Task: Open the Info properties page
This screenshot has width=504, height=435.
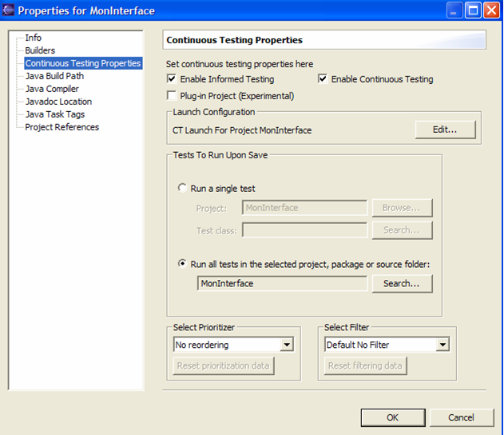Action: [33, 38]
